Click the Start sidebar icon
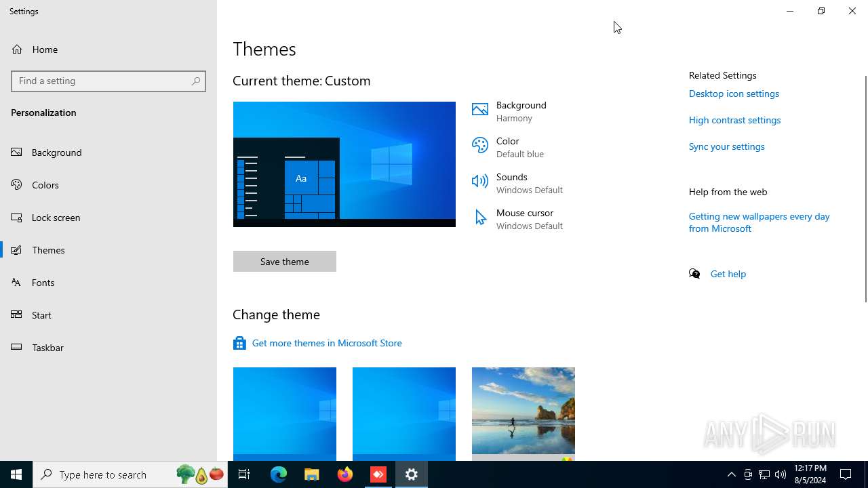 pyautogui.click(x=17, y=315)
